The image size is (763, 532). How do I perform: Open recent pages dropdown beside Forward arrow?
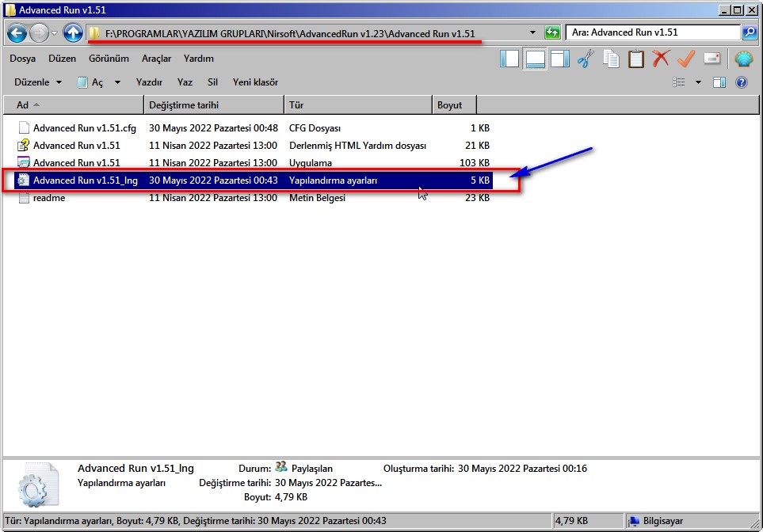coord(54,33)
